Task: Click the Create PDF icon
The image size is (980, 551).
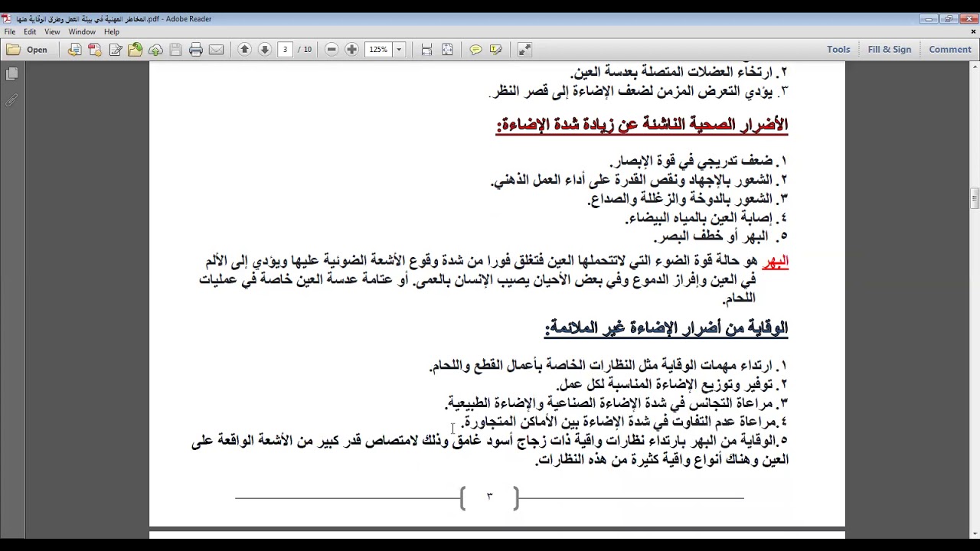Action: (x=95, y=50)
